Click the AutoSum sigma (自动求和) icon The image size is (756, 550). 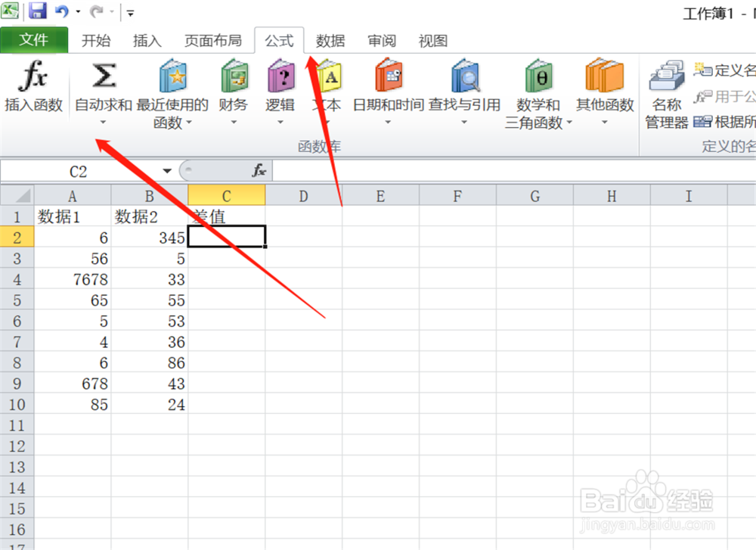click(104, 76)
